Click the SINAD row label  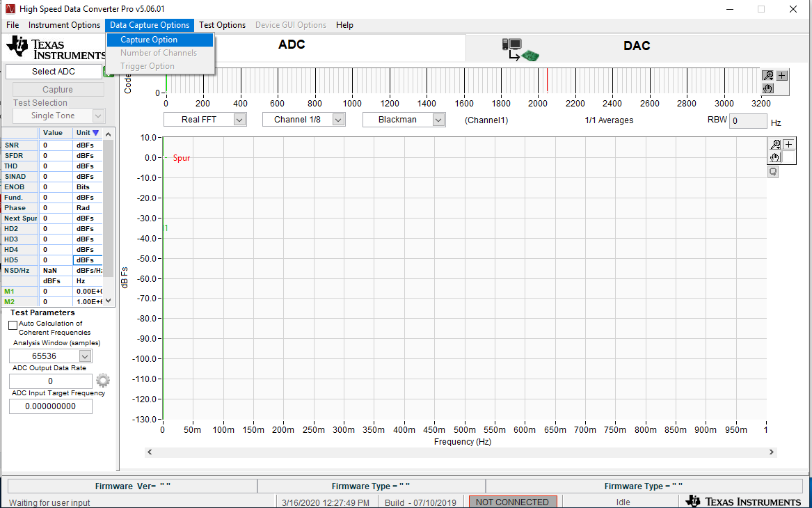(x=19, y=177)
